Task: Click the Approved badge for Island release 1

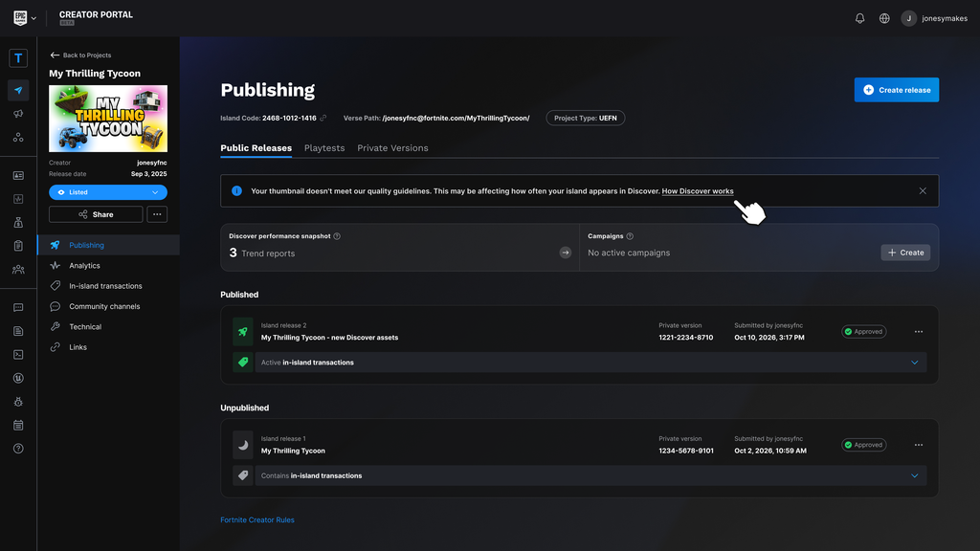Action: coord(864,445)
